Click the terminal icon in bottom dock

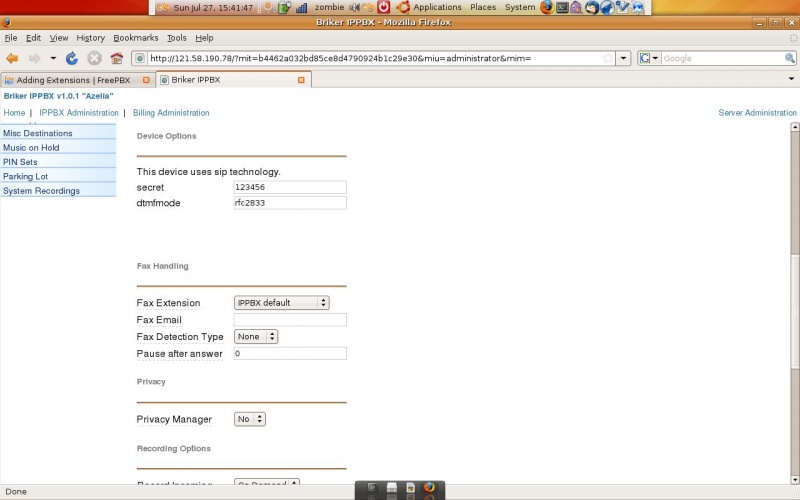(372, 487)
